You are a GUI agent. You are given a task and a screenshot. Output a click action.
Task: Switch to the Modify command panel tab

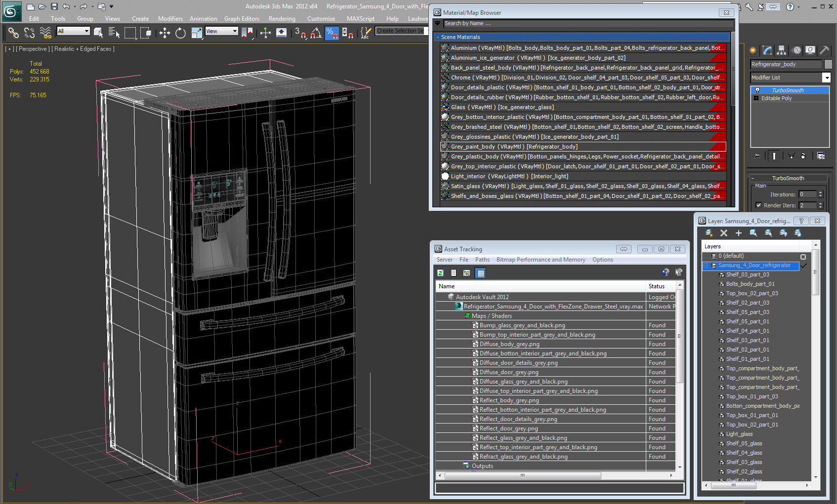767,50
